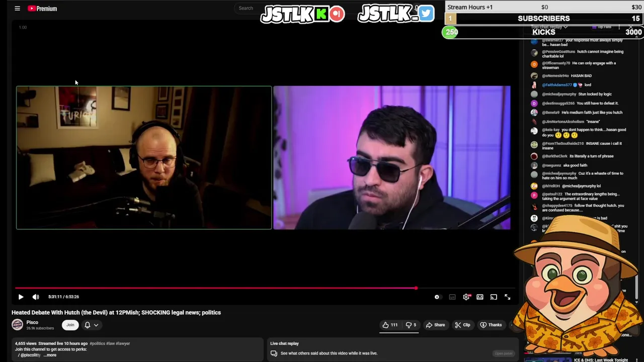Open the #lawyer hashtag
Screen dimensions: 644x362
(x=123, y=343)
